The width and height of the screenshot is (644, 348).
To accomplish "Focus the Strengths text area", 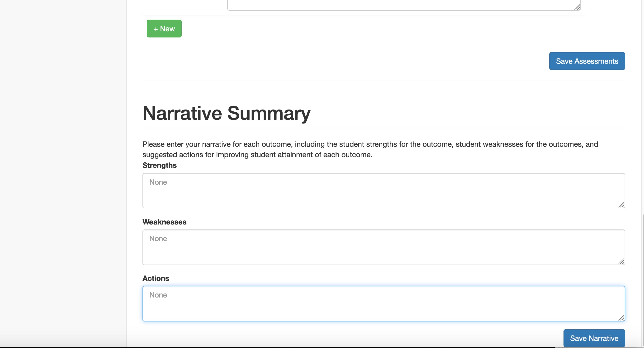I will click(384, 191).
